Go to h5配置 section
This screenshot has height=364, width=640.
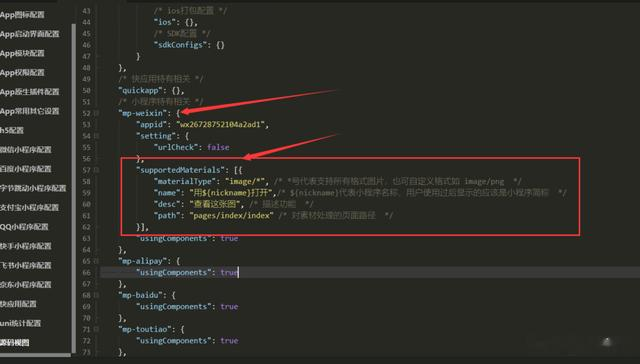click(x=12, y=131)
